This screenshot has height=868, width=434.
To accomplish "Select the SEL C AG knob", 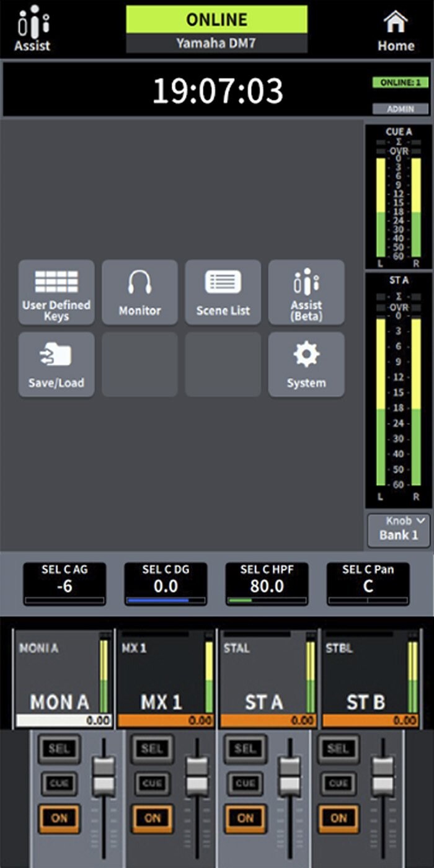I will click(64, 583).
